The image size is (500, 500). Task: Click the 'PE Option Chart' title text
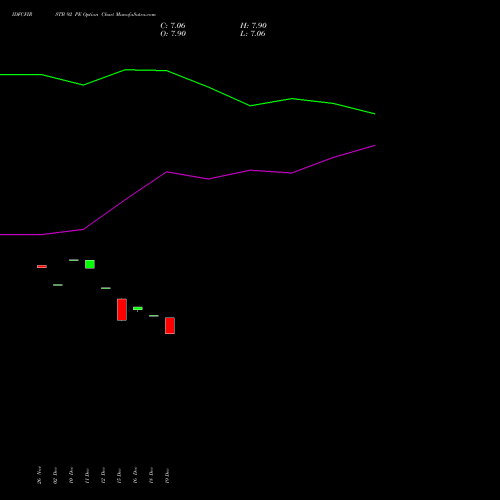94,14
